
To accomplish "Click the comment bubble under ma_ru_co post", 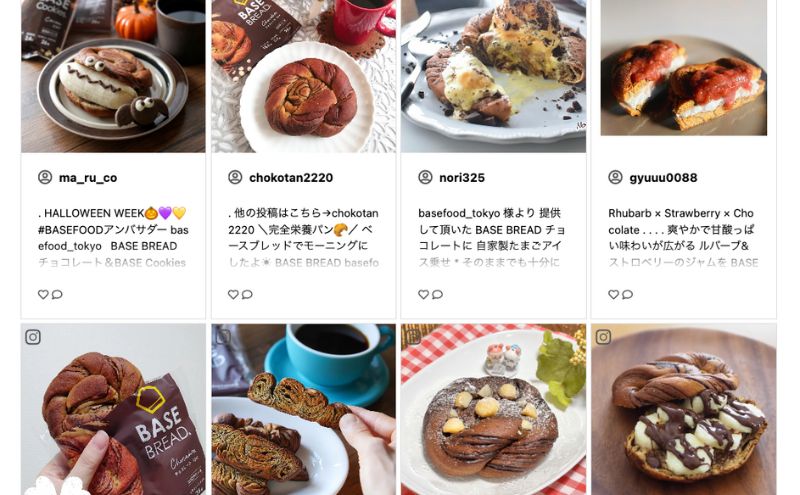I will pos(57,294).
